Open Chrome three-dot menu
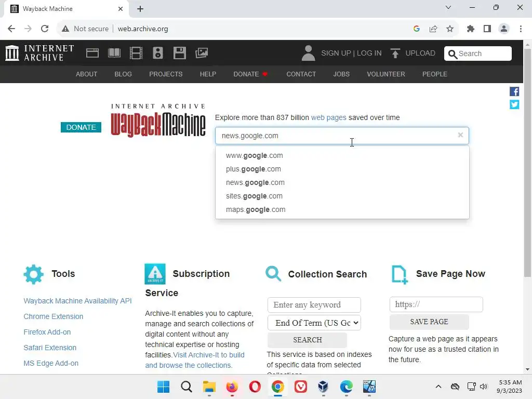The width and height of the screenshot is (532, 399). (x=521, y=29)
